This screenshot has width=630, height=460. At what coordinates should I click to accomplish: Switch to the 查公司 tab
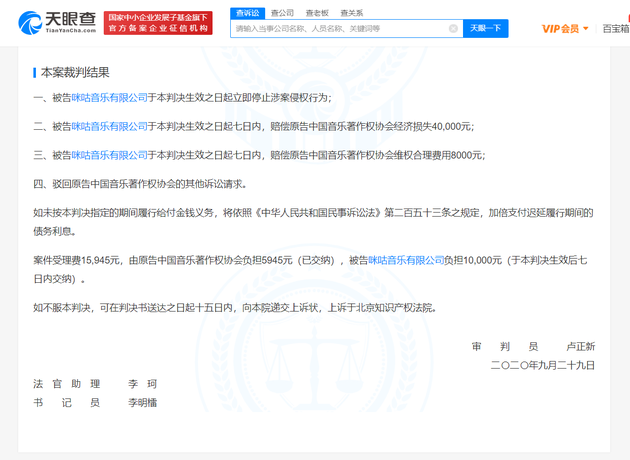pyautogui.click(x=282, y=13)
